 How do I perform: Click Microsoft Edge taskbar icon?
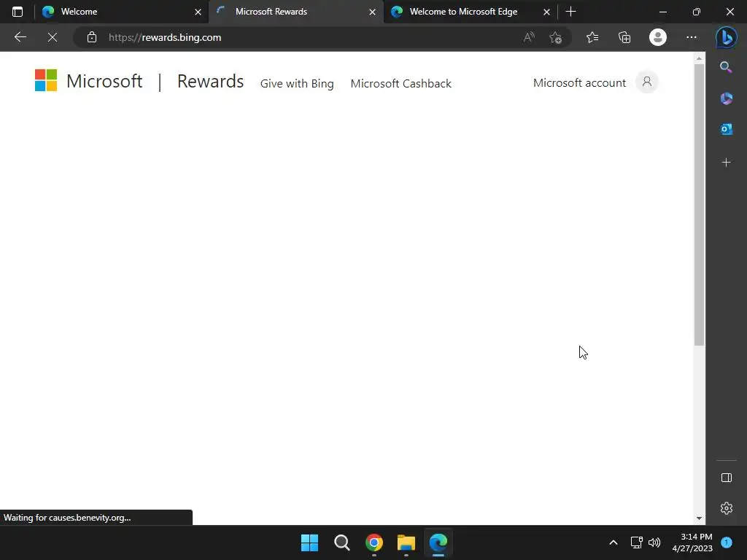(x=438, y=542)
